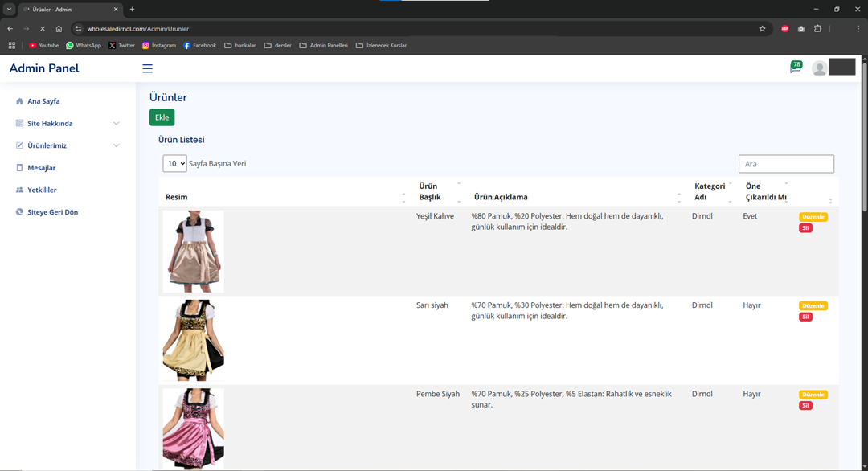Click the browser home icon
This screenshot has width=868, height=471.
click(x=59, y=29)
